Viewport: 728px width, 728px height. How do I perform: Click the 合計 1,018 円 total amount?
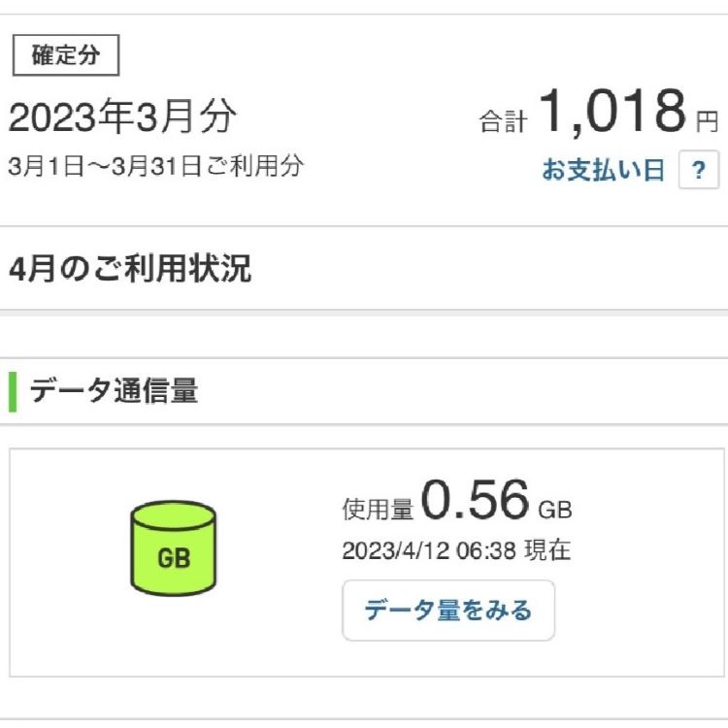599,113
